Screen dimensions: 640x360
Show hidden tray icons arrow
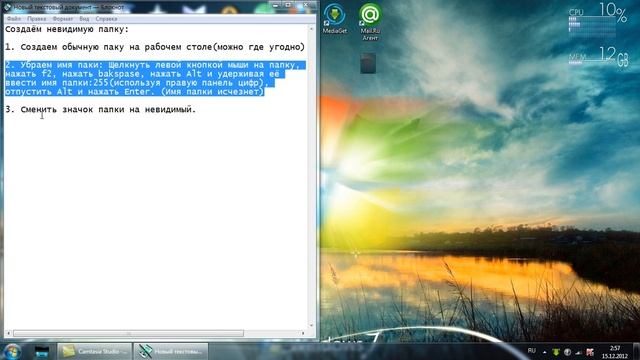(x=544, y=352)
